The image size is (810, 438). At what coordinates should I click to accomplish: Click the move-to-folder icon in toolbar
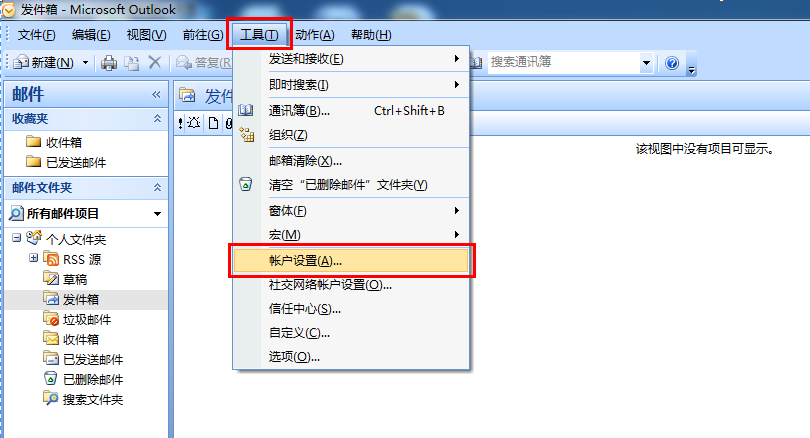tap(132, 63)
